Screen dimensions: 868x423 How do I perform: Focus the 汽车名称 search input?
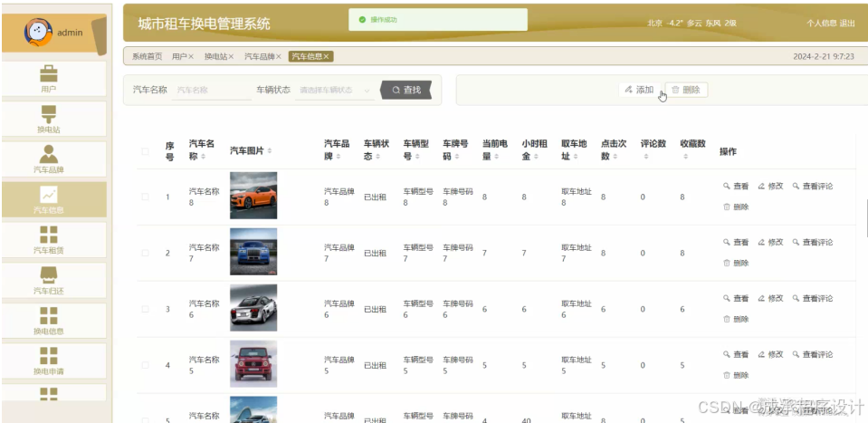212,91
